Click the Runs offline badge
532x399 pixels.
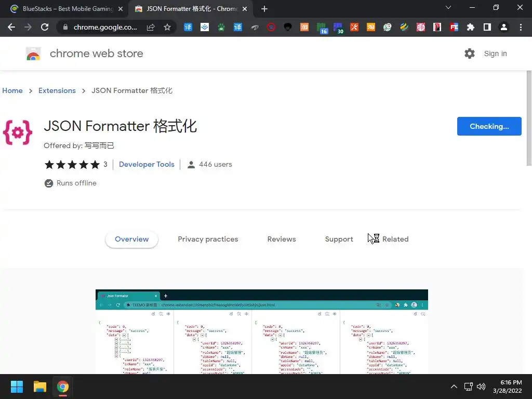point(71,183)
